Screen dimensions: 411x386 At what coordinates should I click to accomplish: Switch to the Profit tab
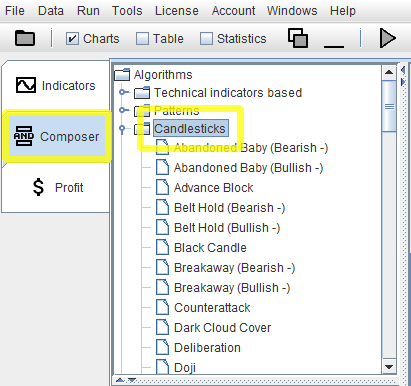(x=56, y=187)
